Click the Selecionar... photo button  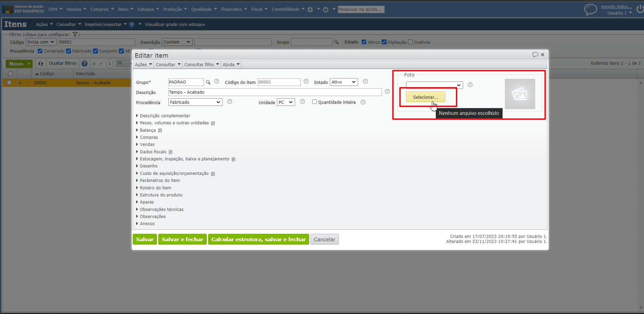(x=425, y=97)
